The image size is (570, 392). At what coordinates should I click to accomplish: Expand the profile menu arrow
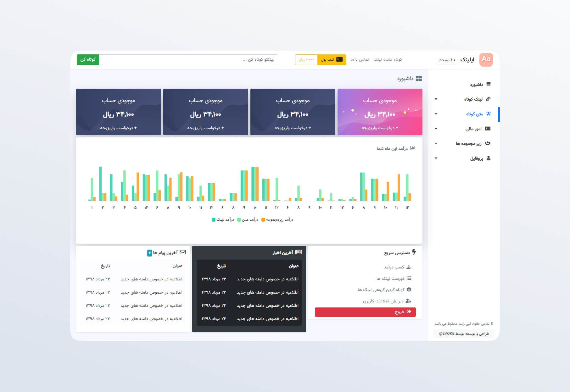[436, 158]
